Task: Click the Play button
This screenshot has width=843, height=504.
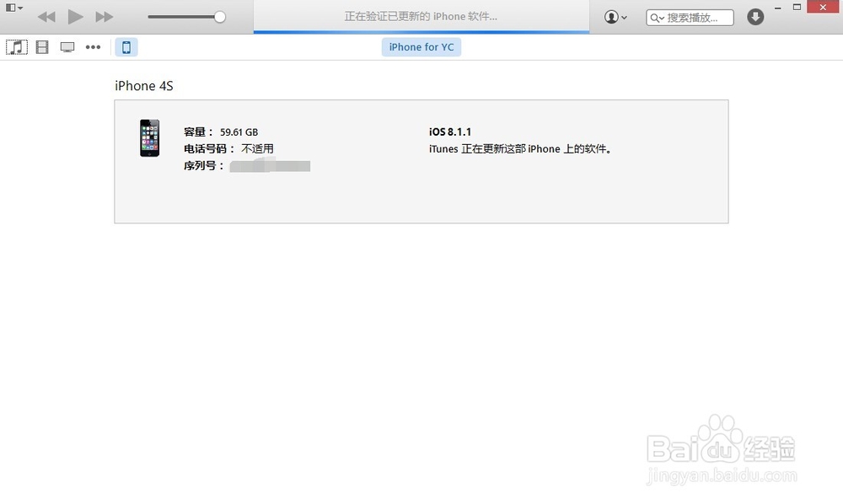Action: tap(75, 17)
